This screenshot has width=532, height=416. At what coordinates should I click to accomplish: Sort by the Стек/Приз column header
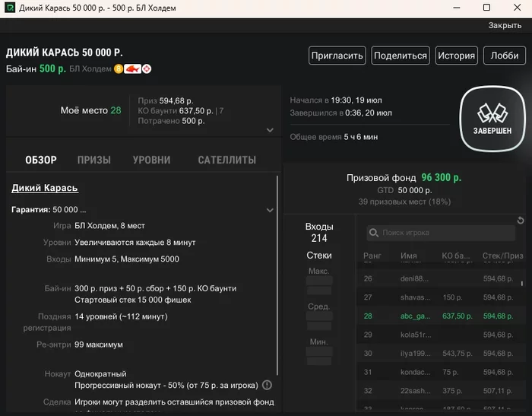tap(503, 256)
